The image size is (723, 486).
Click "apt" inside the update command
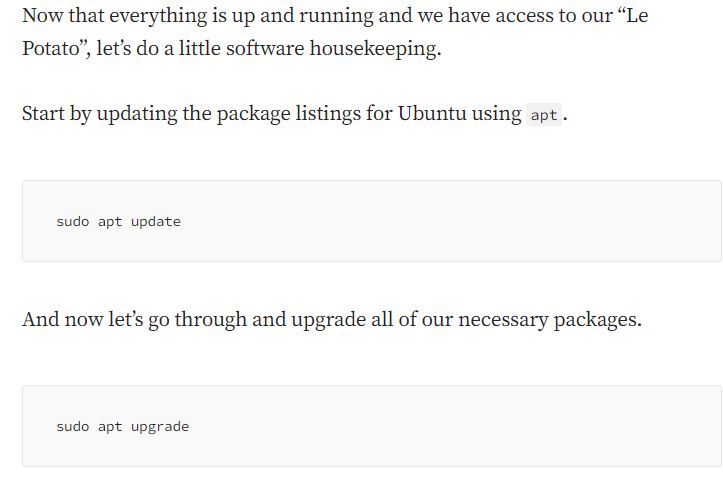(110, 223)
